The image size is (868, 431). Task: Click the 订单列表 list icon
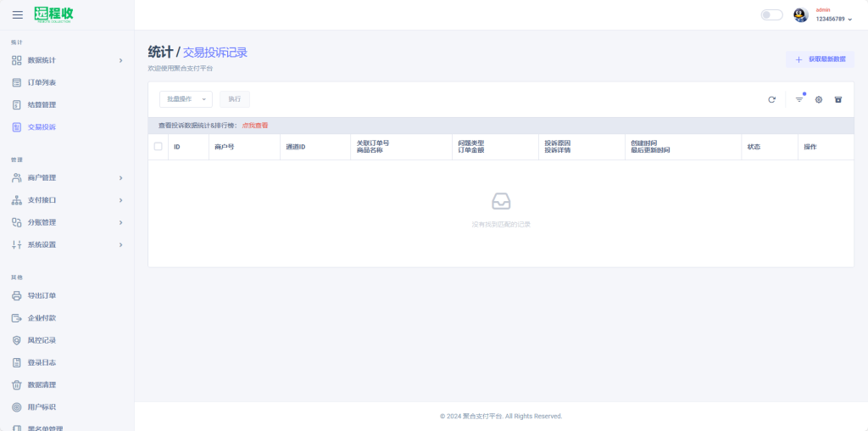tap(17, 82)
